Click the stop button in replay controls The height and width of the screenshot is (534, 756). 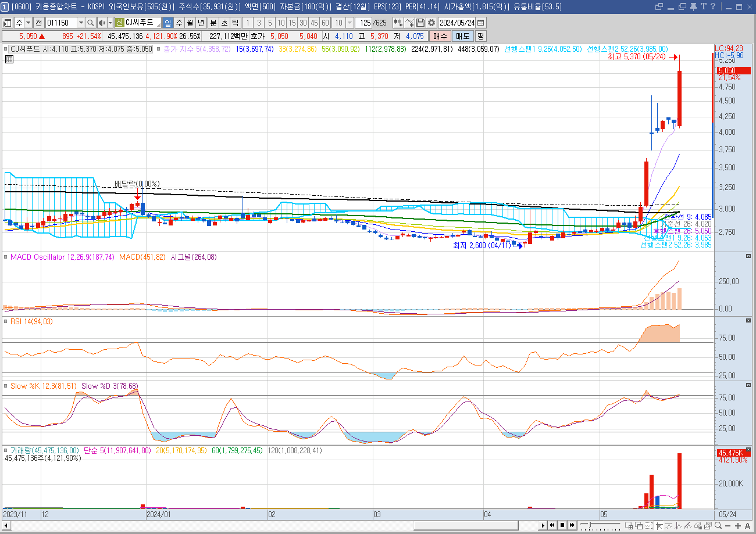[562, 525]
